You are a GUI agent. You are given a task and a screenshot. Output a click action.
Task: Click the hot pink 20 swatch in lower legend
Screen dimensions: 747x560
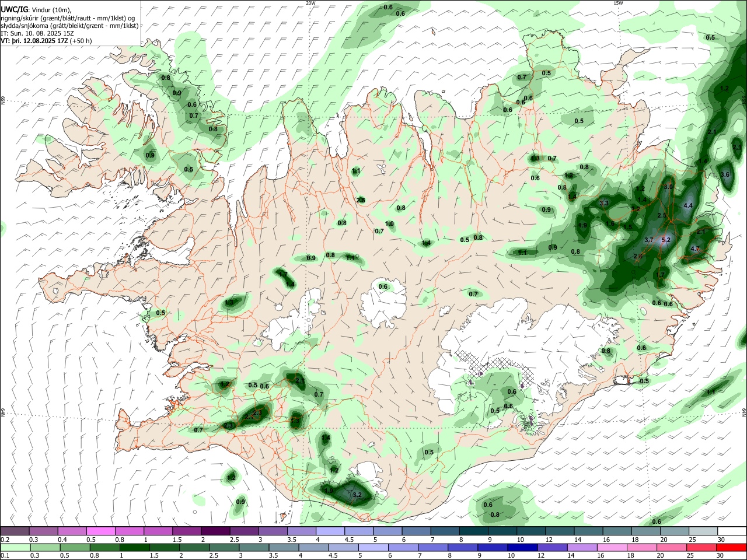pyautogui.click(x=671, y=547)
